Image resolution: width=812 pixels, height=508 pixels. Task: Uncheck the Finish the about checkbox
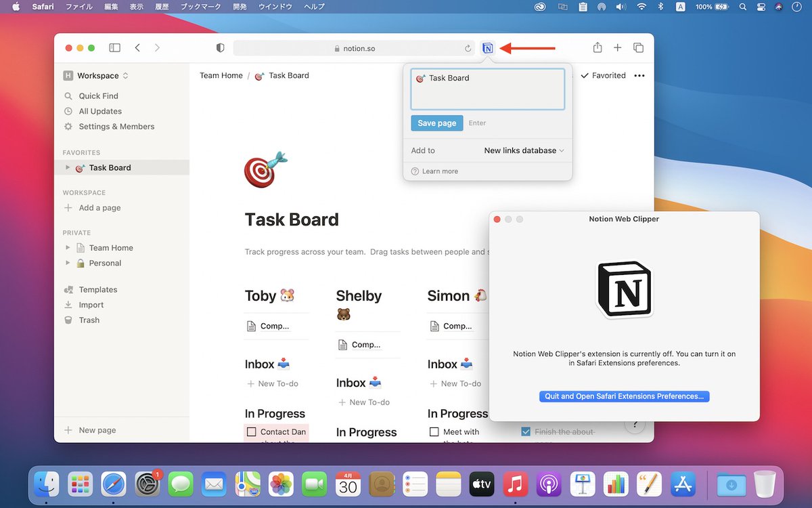tap(526, 431)
